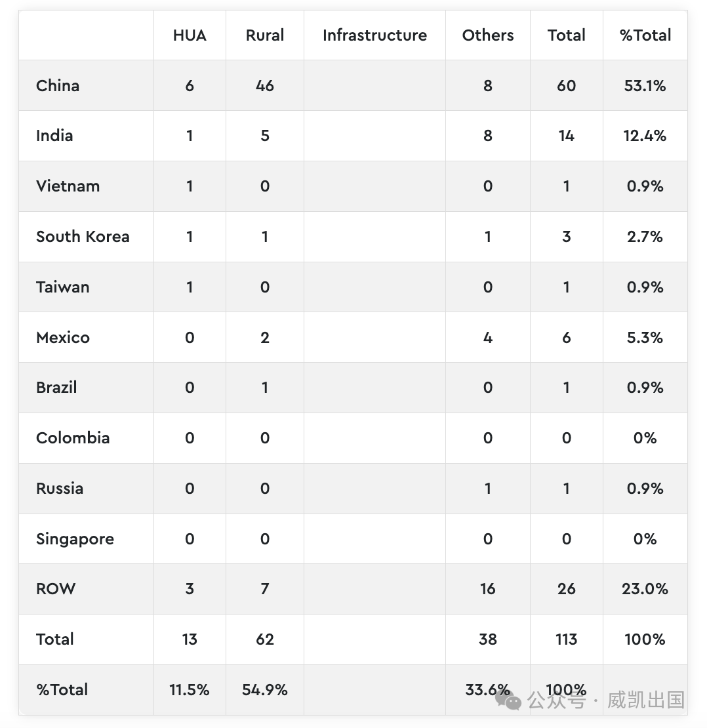This screenshot has width=707, height=728.
Task: Click the 威凯出国 watermark text
Action: pos(646,700)
